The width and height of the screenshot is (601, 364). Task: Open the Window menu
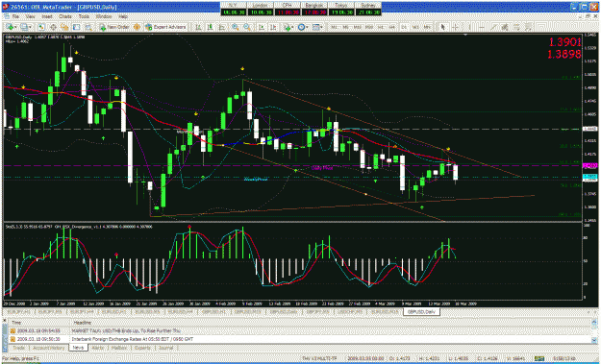(x=104, y=17)
